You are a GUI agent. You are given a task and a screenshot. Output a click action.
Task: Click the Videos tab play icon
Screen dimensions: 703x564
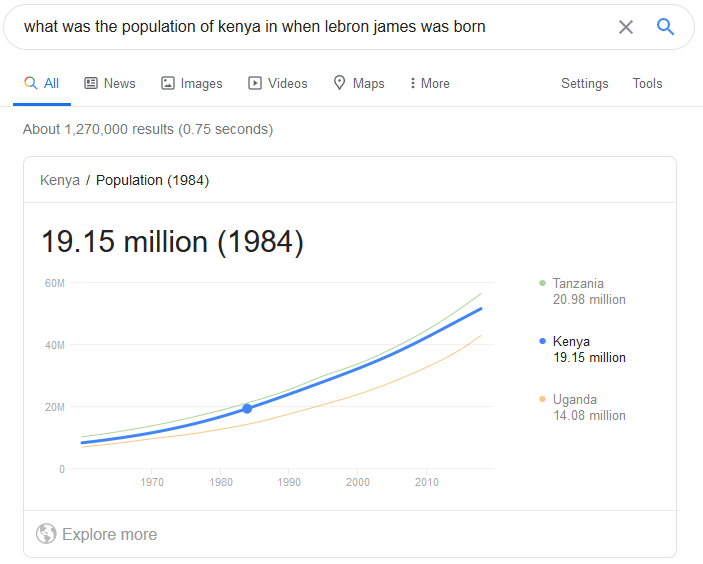point(255,83)
